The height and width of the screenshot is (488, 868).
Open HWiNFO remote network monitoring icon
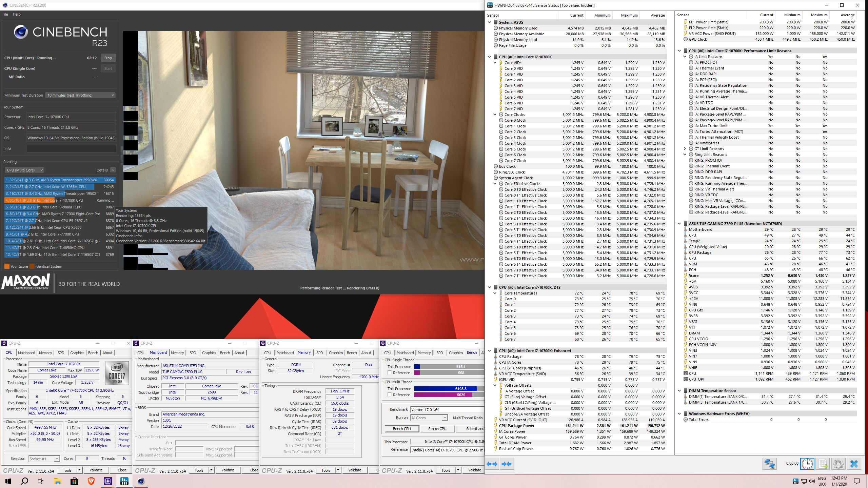(769, 464)
